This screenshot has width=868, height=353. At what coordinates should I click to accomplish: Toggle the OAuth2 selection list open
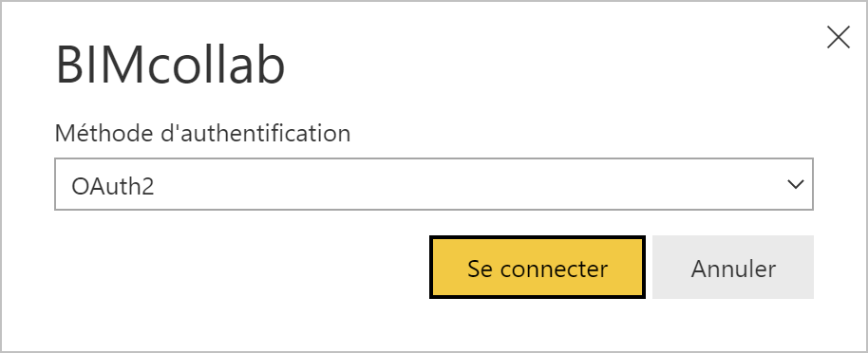click(x=433, y=184)
